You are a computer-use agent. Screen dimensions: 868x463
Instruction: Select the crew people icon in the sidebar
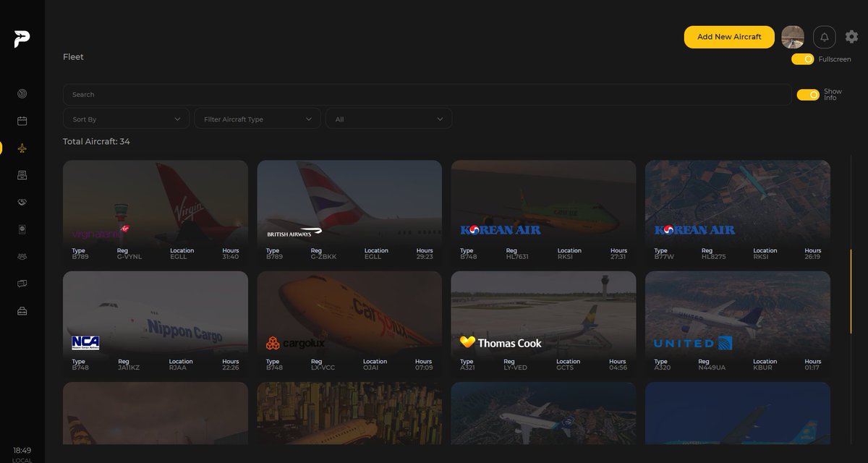click(22, 256)
